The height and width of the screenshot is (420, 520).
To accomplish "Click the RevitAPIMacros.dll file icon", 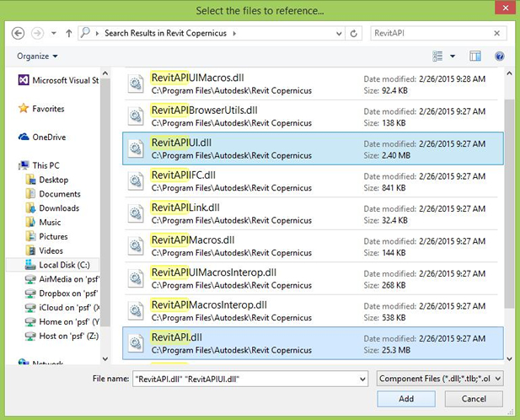I will 136,245.
